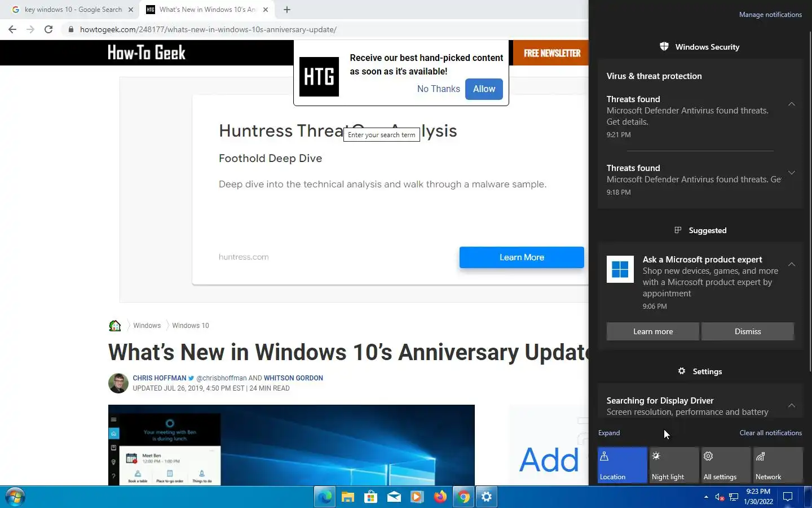The height and width of the screenshot is (508, 812).
Task: Go back in the Chrome browser
Action: click(x=12, y=29)
